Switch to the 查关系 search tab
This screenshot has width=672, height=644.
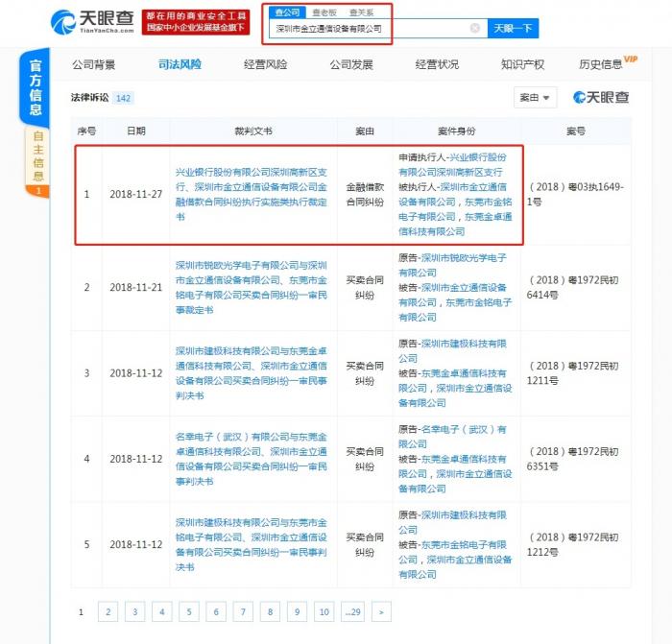click(x=361, y=12)
